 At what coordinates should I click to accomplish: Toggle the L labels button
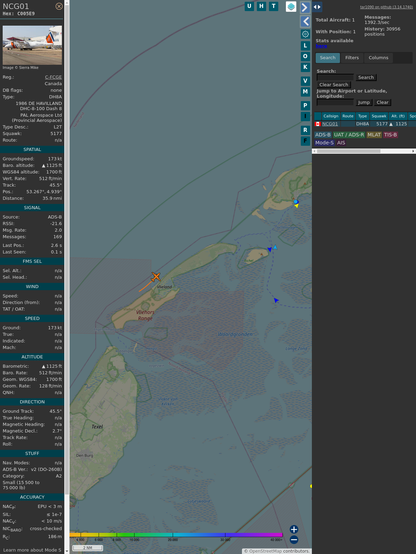coord(305,46)
